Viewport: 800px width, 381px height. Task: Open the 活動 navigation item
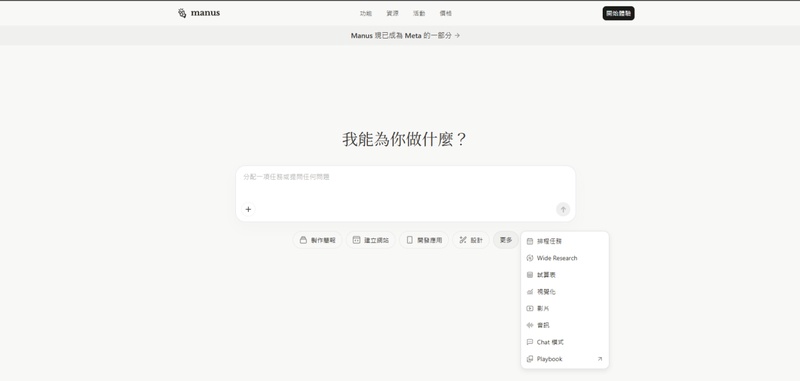tap(419, 14)
